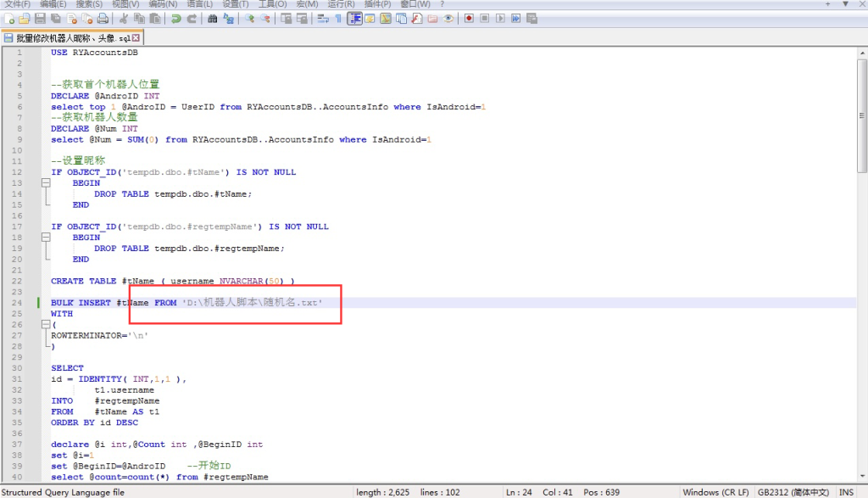Close the sql tab with red X
This screenshot has width=868, height=498.
point(136,38)
